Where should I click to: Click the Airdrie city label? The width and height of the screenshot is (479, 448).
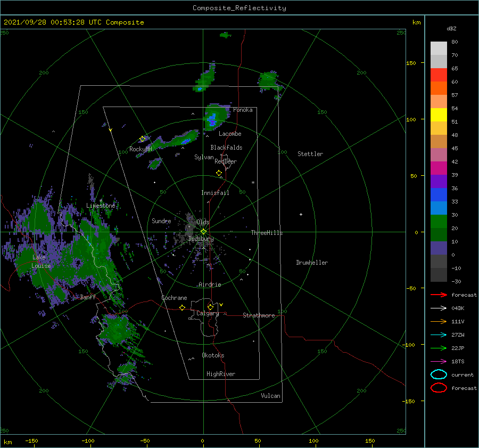coord(210,284)
